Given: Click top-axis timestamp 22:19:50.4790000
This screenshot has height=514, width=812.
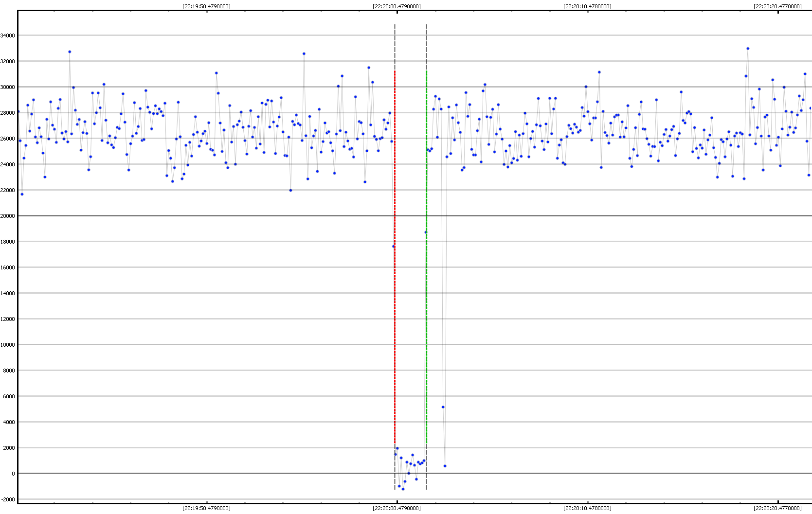Looking at the screenshot, I should (x=207, y=6).
